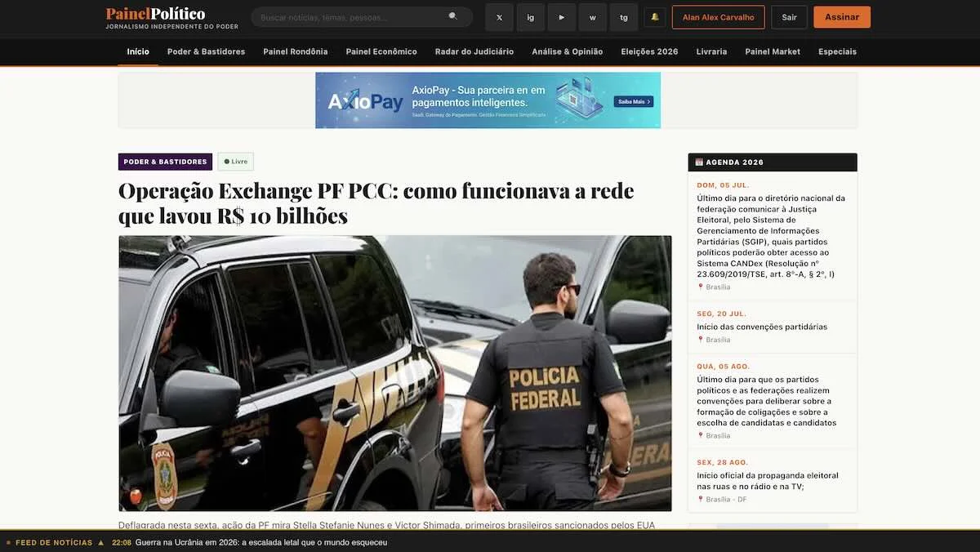Click 'SEG, 20 JUL.' date label
The width and height of the screenshot is (980, 552).
[721, 314]
